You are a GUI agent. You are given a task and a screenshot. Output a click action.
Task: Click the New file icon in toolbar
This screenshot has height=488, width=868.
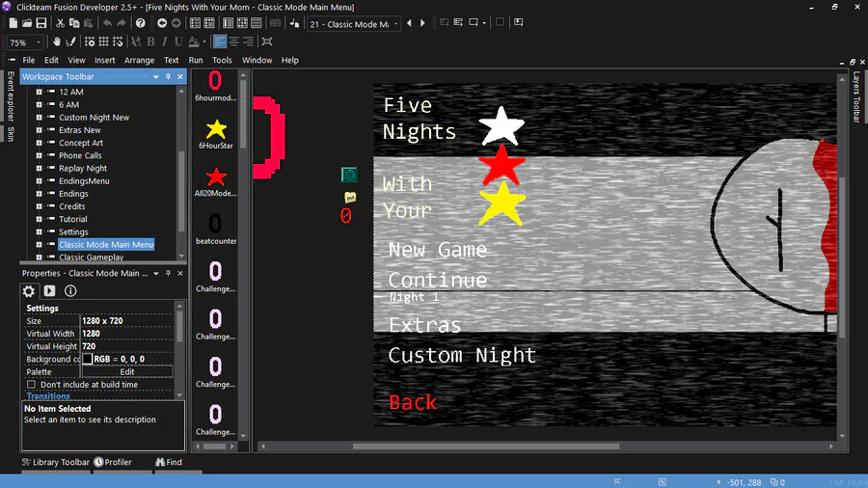13,23
